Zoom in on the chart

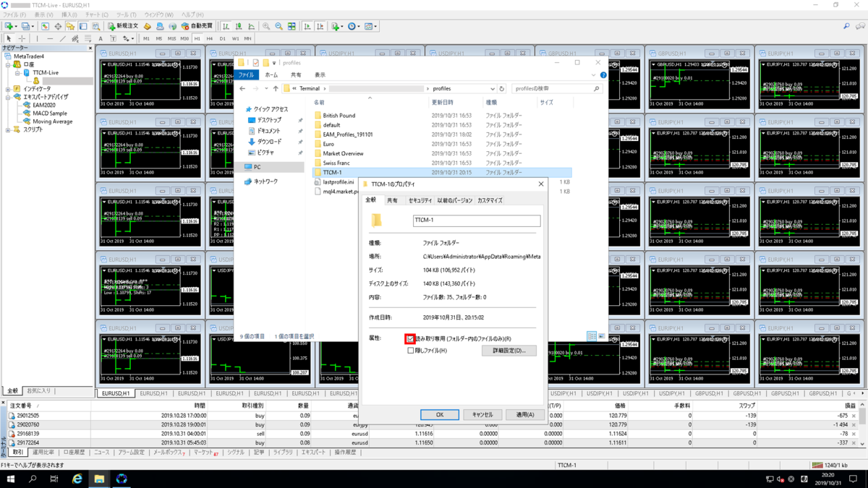[266, 26]
